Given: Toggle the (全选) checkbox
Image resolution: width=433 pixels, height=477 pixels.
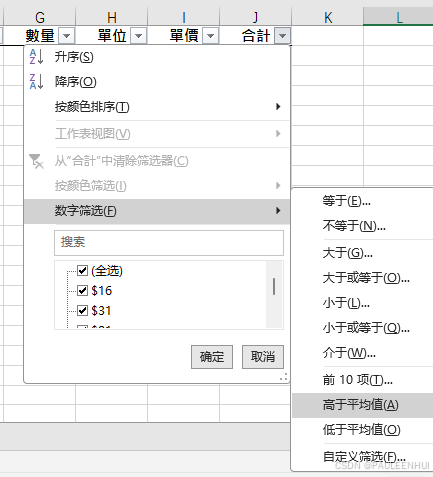Looking at the screenshot, I should coord(82,270).
